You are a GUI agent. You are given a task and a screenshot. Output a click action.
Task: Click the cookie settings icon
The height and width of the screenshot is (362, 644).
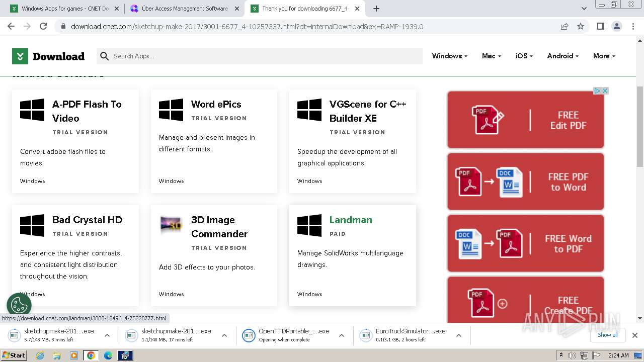coord(19,305)
